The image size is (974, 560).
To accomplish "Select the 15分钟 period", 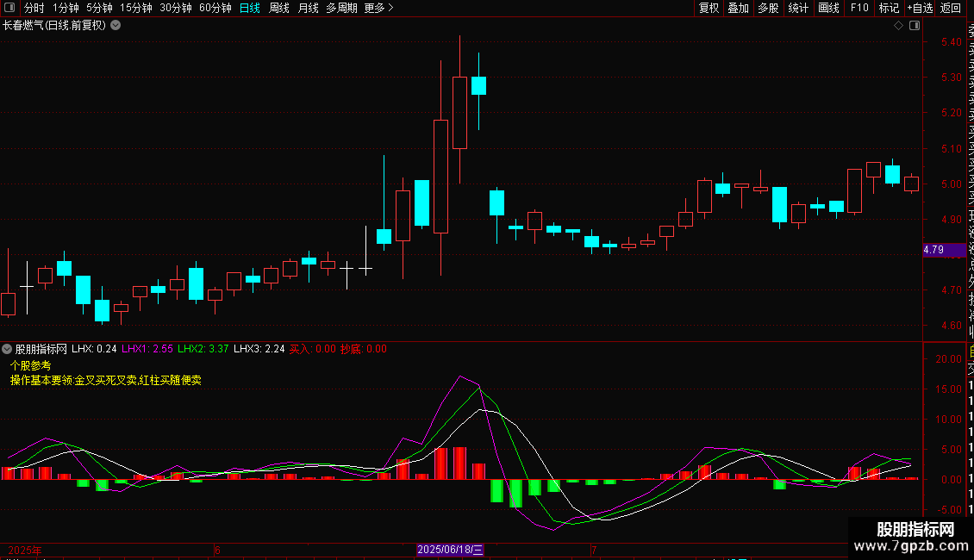I will (x=136, y=8).
